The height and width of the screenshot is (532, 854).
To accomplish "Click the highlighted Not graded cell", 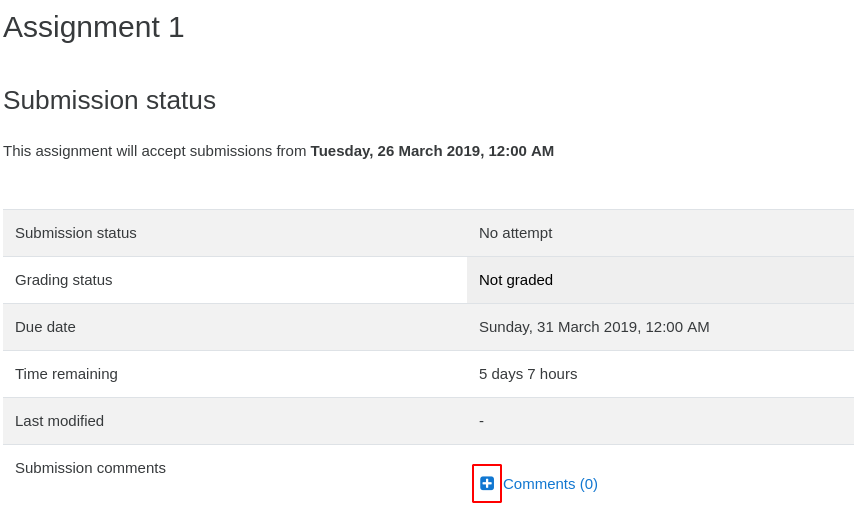I will tap(660, 280).
